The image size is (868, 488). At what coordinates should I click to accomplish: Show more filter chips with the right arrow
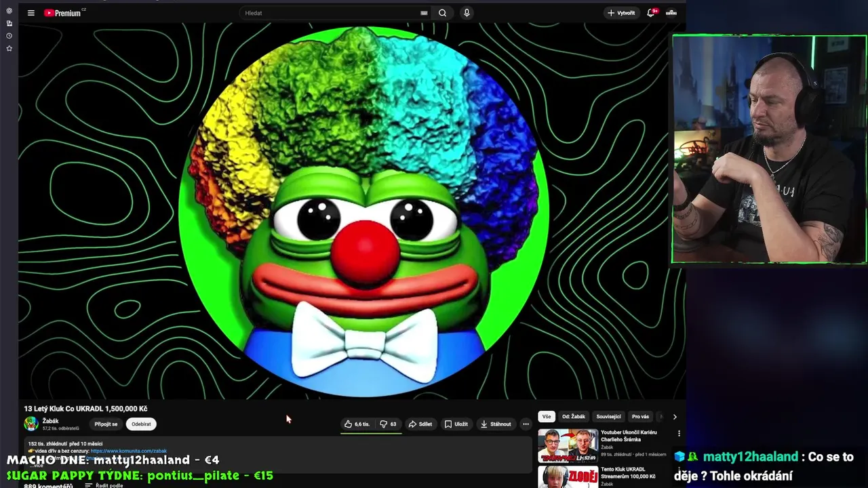(x=674, y=417)
